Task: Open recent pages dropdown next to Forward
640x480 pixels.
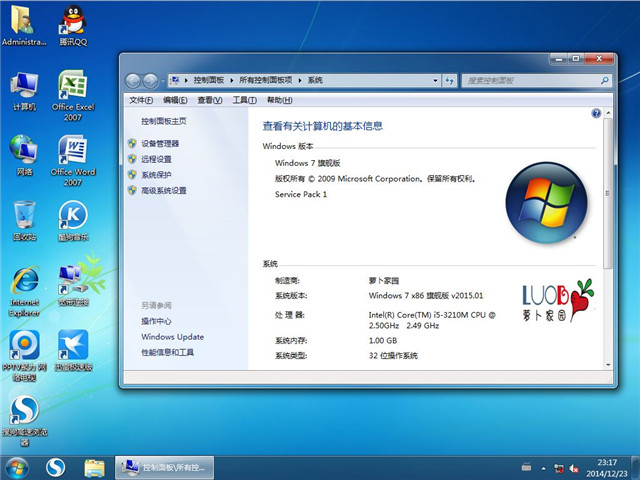Action: (162, 81)
